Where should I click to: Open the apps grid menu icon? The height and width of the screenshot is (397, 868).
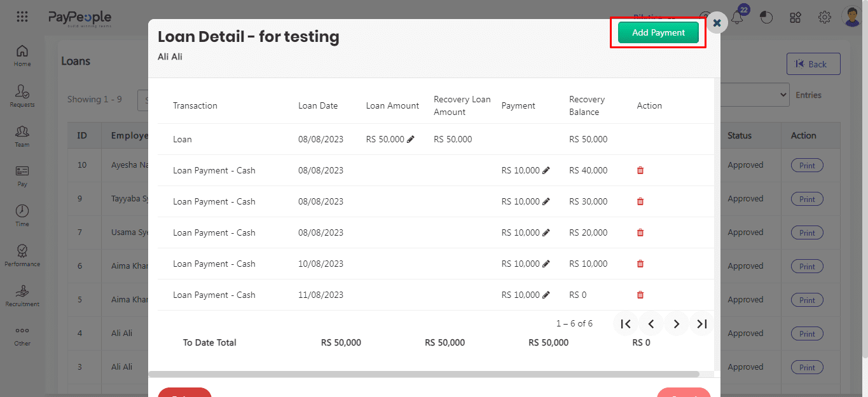[x=22, y=17]
